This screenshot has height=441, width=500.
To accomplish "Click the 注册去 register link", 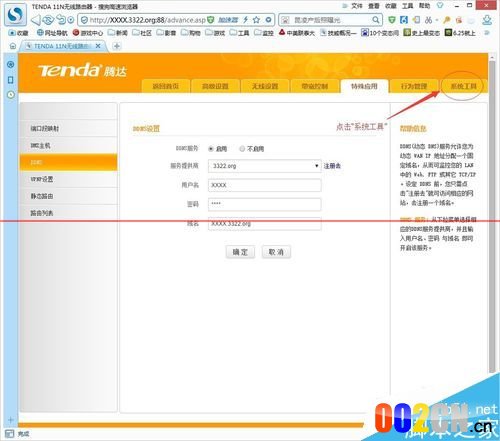I will click(x=332, y=166).
